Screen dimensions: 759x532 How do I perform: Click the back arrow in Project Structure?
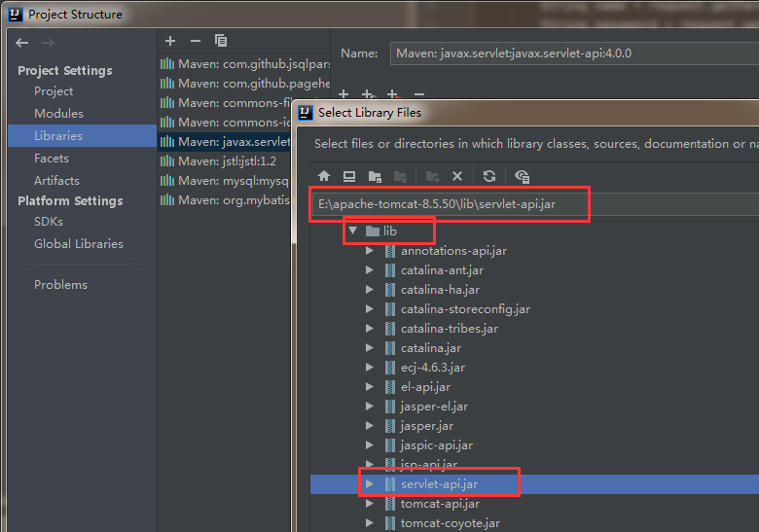coord(21,43)
